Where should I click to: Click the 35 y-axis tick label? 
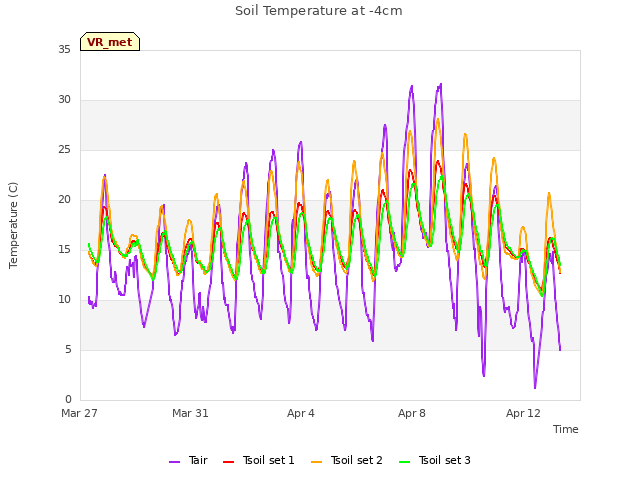point(64,50)
